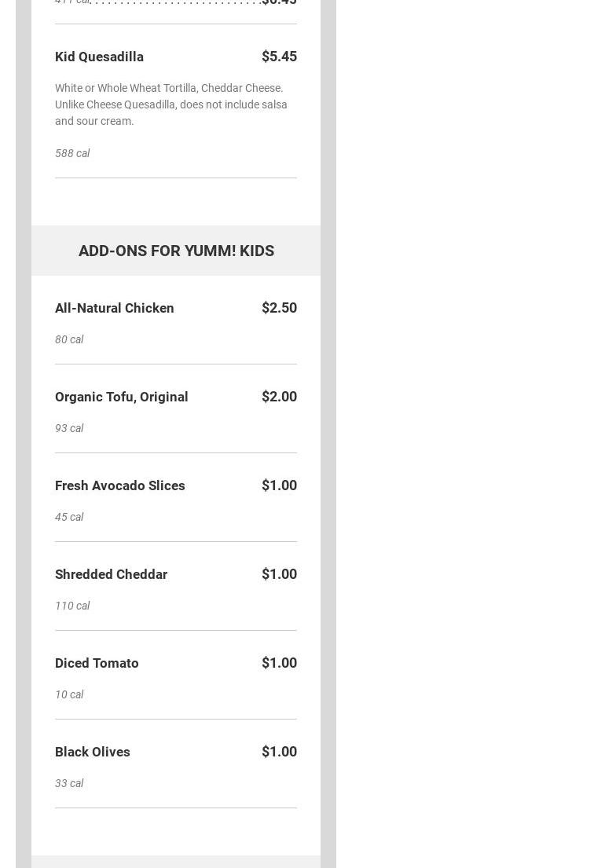
Task: Click the 110 cal cheddar label
Action: [72, 606]
